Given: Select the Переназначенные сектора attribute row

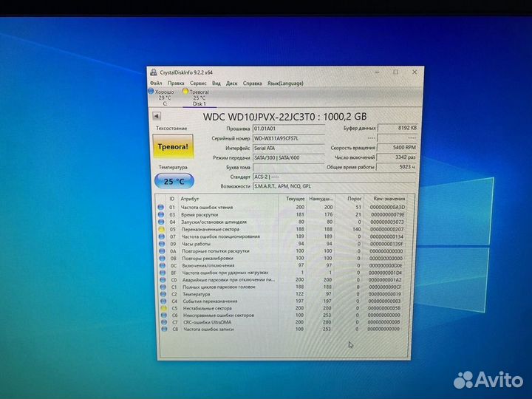Looking at the screenshot, I should point(222,230).
